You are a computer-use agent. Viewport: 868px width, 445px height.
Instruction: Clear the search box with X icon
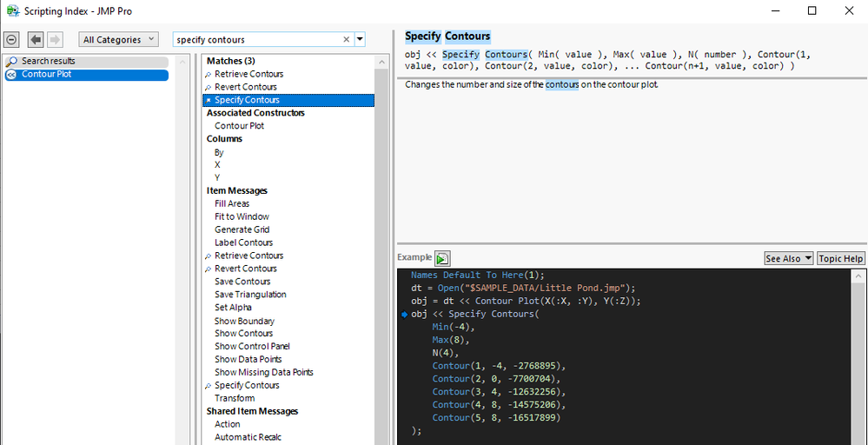346,40
